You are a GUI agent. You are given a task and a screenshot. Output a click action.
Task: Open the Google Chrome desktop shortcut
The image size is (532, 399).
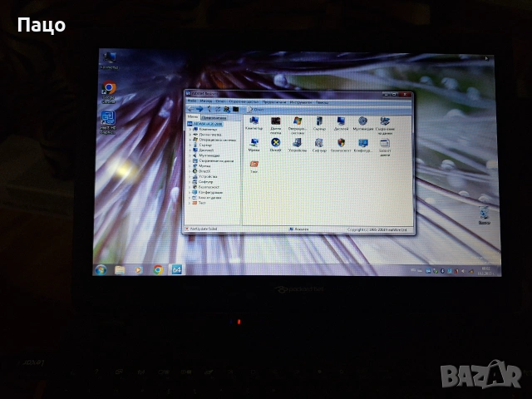coord(109,91)
